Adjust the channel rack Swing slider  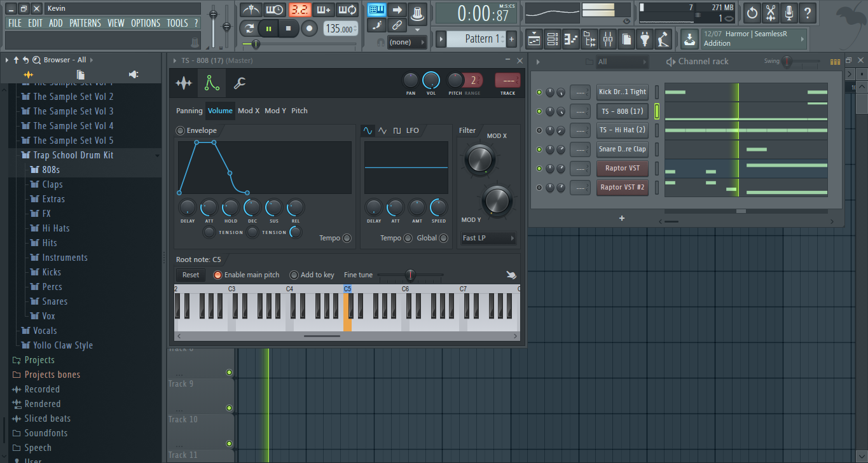800,62
